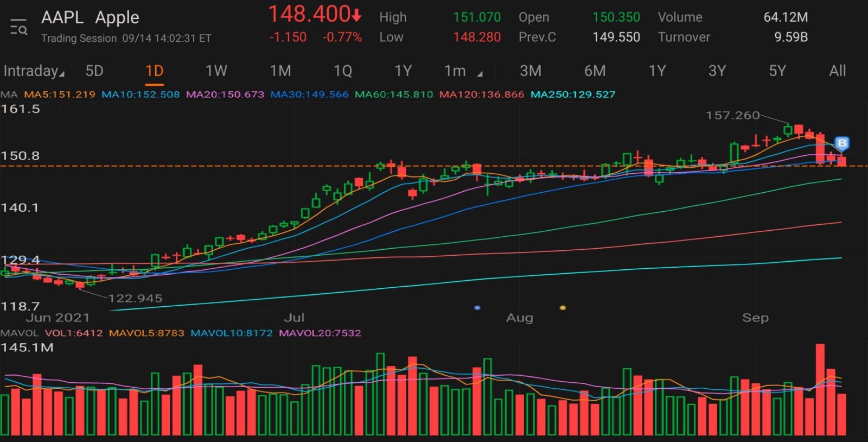Click the Open value 150.350
This screenshot has width=868, height=442.
(616, 17)
